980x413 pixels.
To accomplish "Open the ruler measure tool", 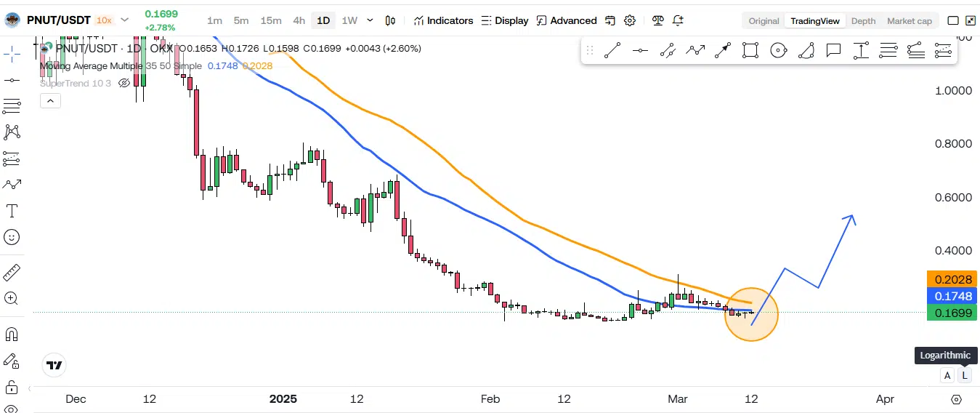I will 12,273.
